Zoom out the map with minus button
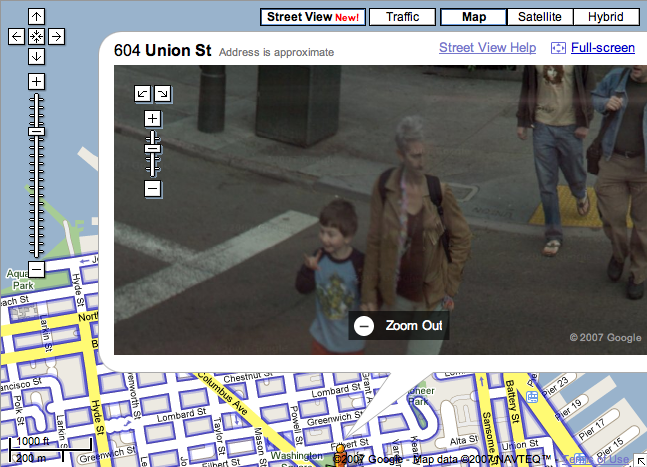 coord(36,269)
